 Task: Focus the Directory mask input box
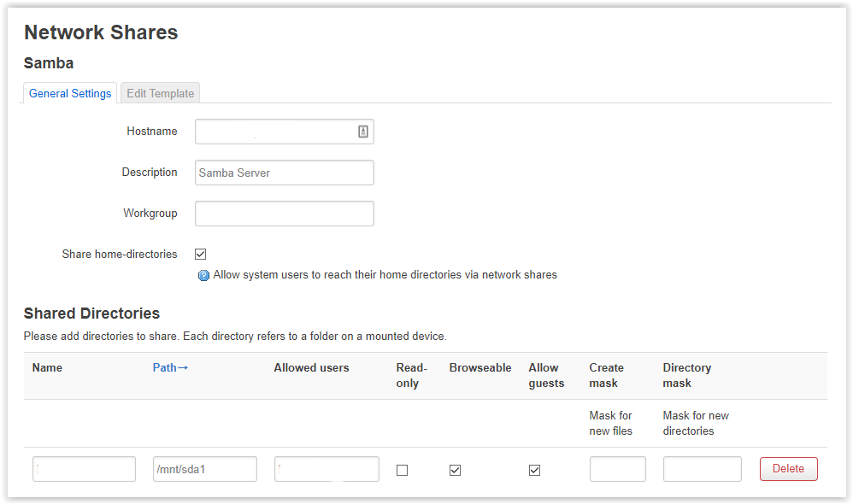703,469
